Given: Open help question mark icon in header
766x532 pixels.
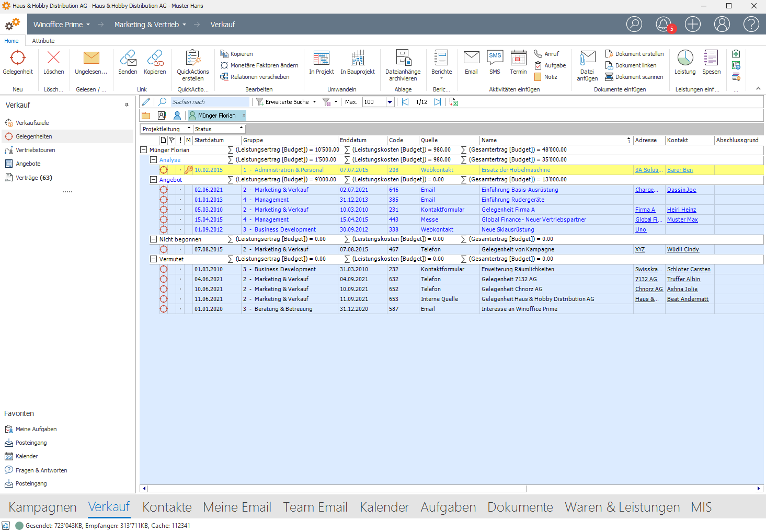Looking at the screenshot, I should click(751, 24).
